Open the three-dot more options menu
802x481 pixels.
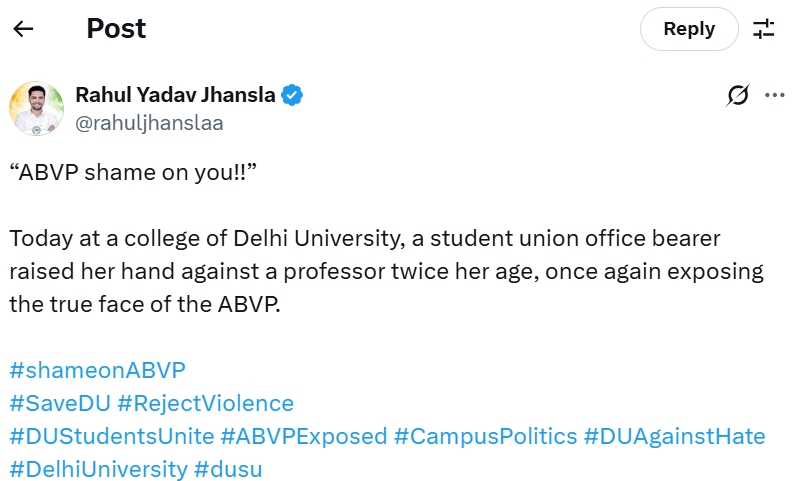point(774,96)
